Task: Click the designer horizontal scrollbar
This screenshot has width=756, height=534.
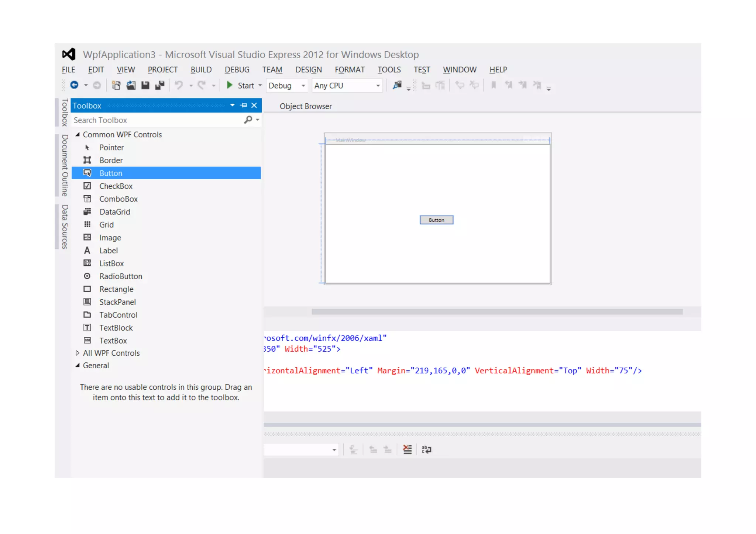Action: [497, 312]
